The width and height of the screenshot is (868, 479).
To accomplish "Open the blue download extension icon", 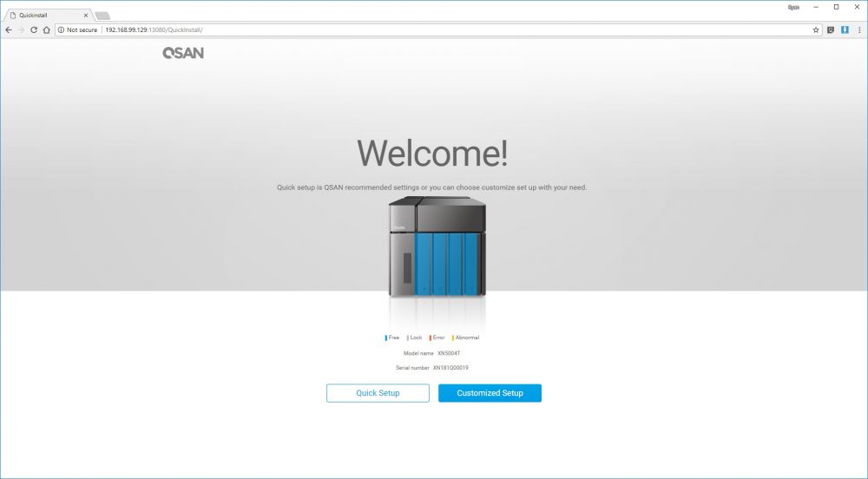I will 845,30.
